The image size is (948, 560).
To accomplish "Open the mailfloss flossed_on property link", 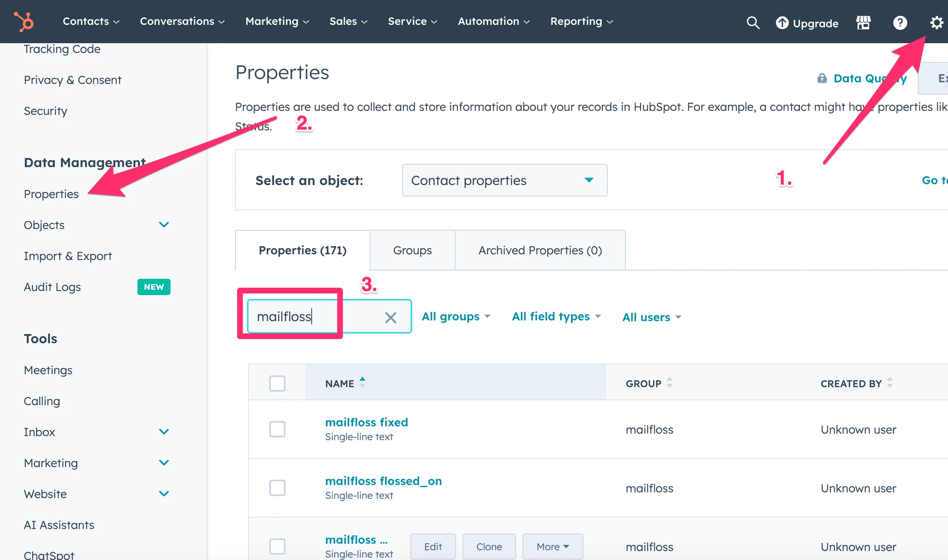I will pos(383,481).
